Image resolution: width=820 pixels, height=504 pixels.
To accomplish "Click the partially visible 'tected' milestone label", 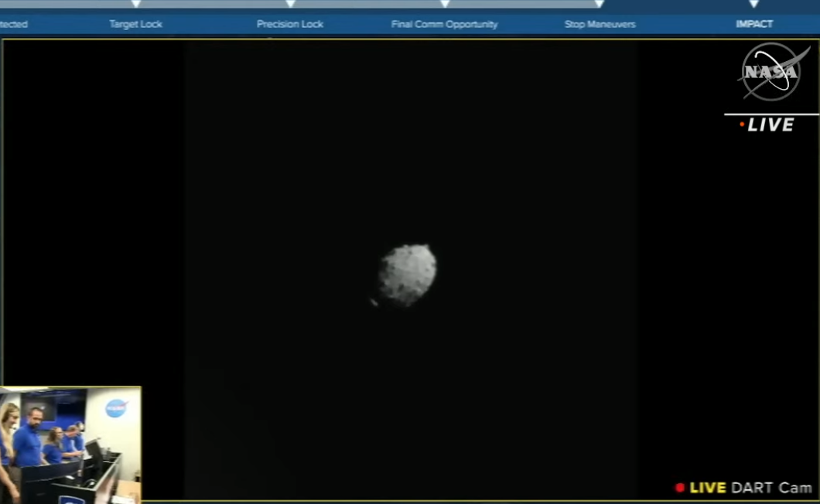I will 13,24.
